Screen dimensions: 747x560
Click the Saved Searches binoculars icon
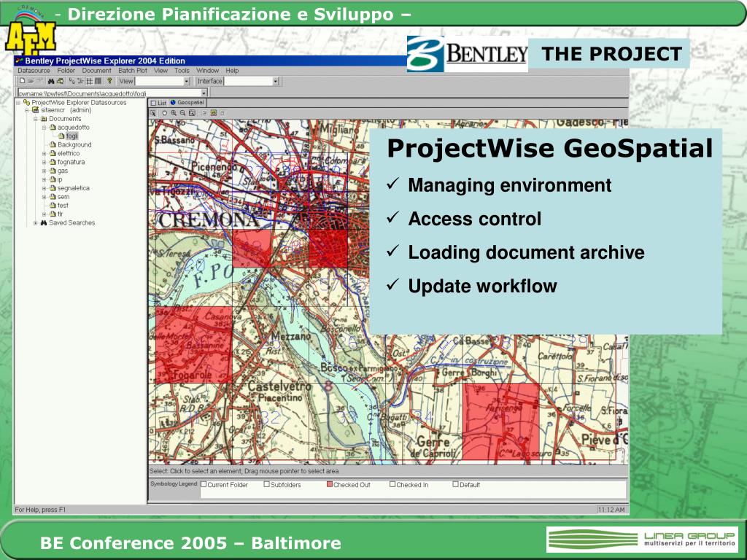pos(43,222)
